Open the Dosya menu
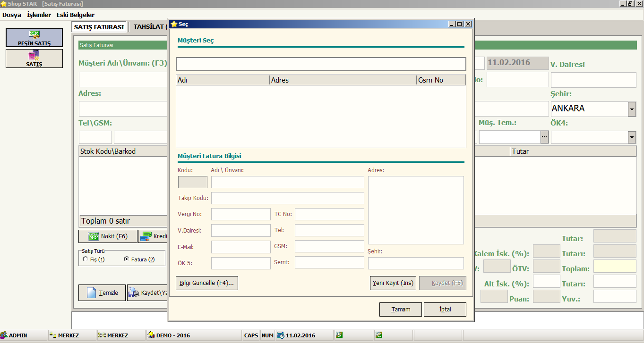This screenshot has width=644, height=343. 12,15
